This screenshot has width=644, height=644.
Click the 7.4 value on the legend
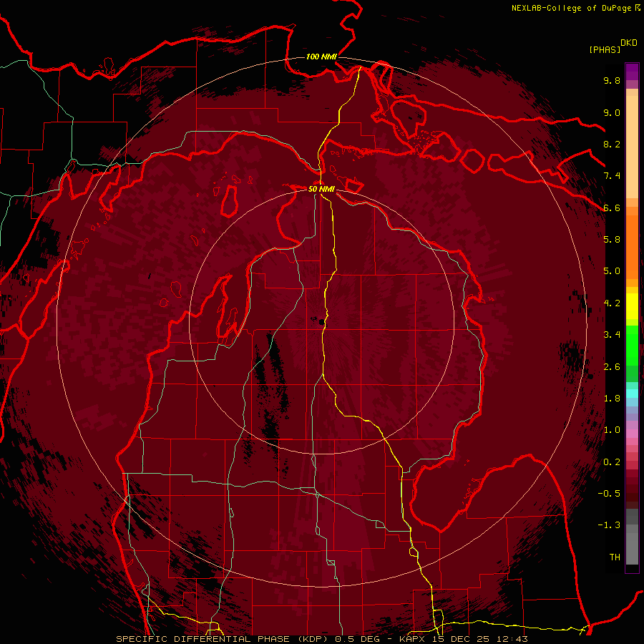(612, 176)
